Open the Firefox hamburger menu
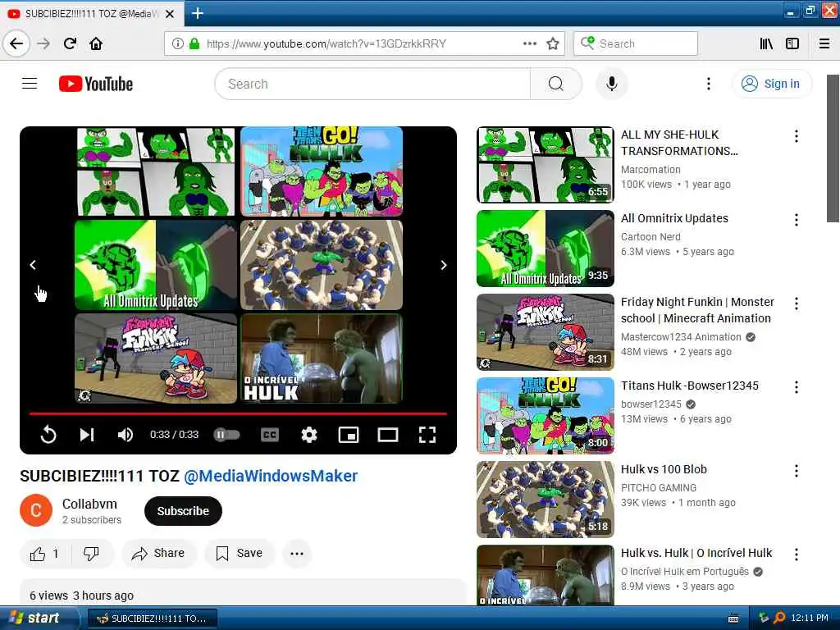840x630 pixels. coord(824,43)
